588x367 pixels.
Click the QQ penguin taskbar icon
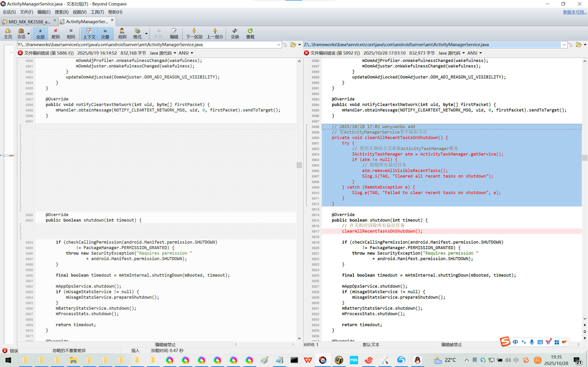[x=417, y=360]
